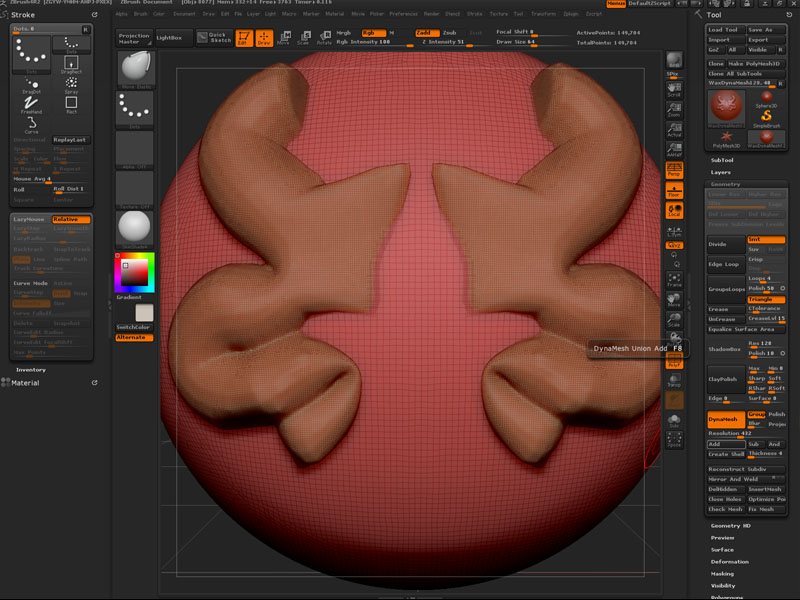Screen dimensions: 800x600
Task: Toggle DynaMesh Group option
Action: [x=756, y=414]
